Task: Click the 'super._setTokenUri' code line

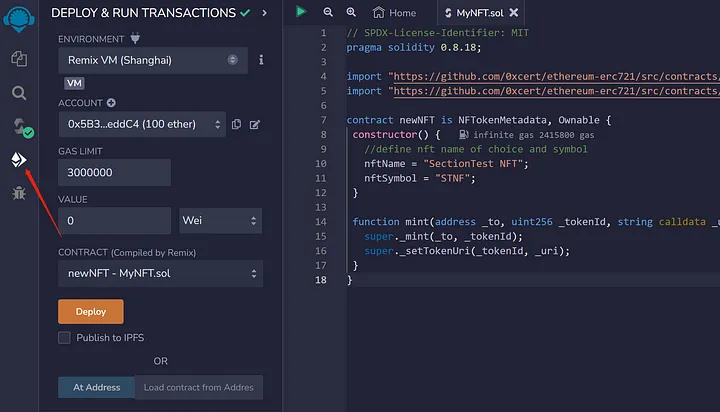Action: pyautogui.click(x=467, y=251)
